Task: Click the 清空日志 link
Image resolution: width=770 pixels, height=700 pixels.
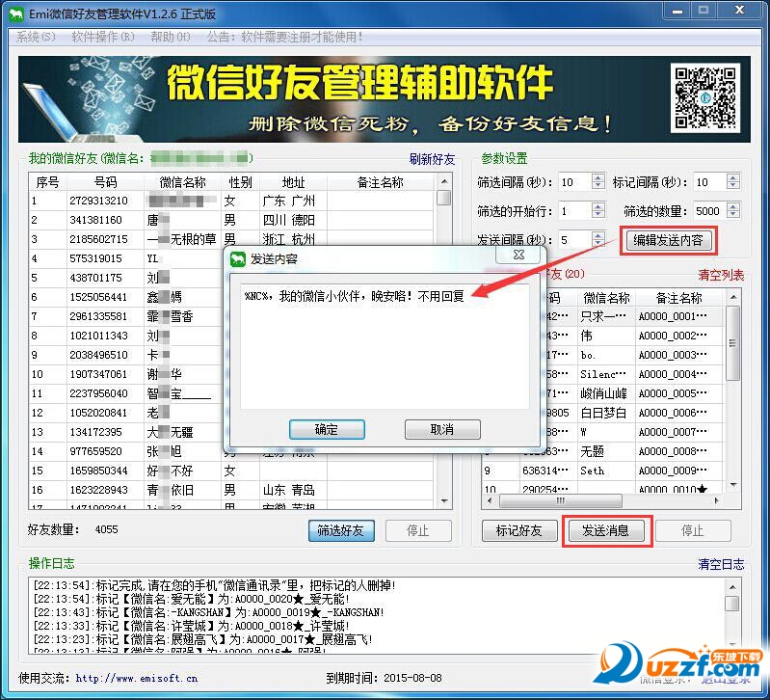Action: tap(721, 564)
